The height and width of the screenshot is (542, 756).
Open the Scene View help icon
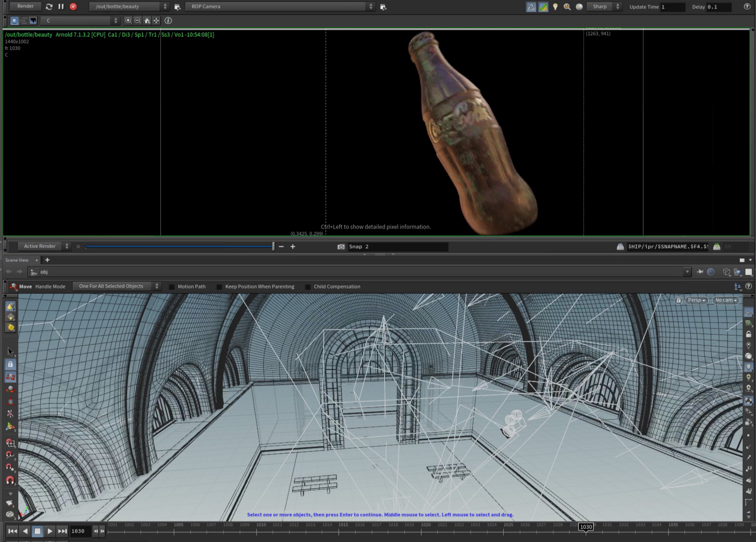coord(748,286)
